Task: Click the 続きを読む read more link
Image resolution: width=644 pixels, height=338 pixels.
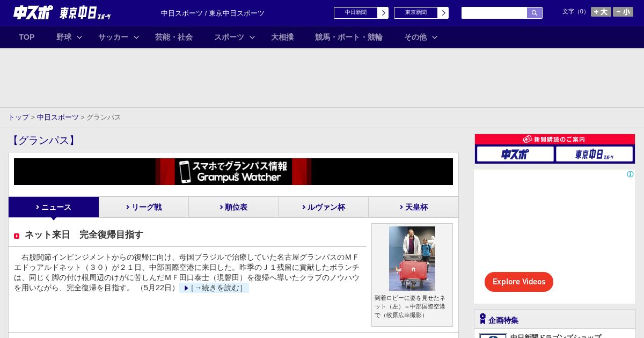Action: pyautogui.click(x=214, y=288)
